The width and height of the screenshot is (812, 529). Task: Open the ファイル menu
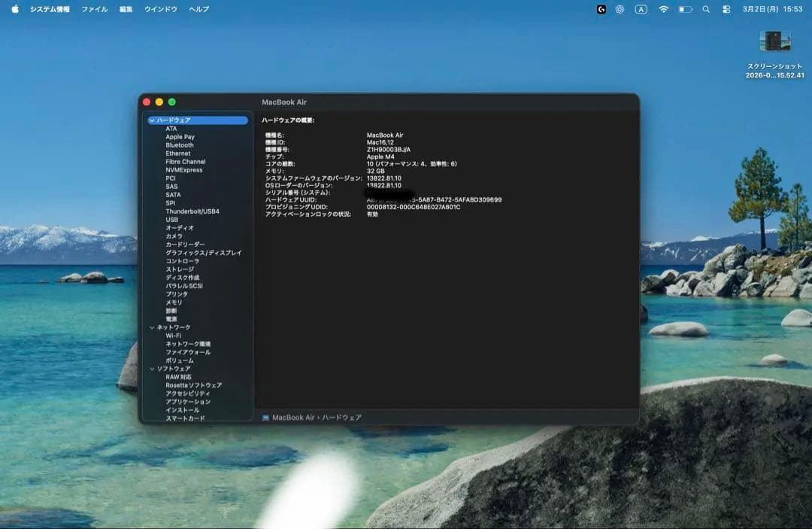point(94,9)
